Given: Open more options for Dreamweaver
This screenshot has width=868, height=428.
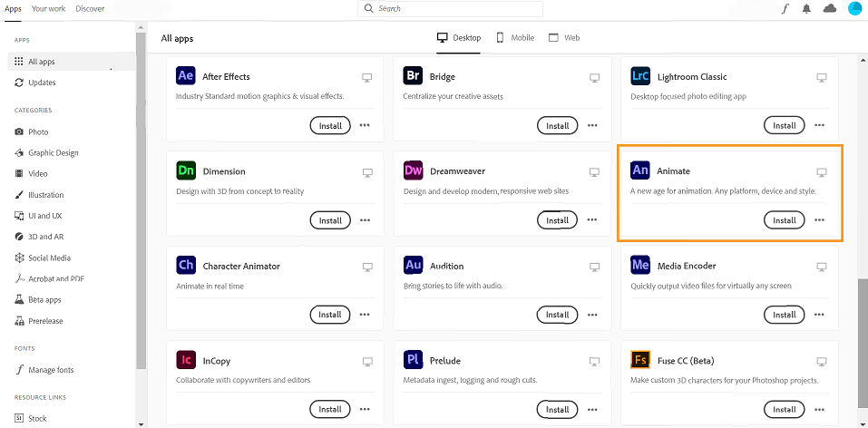Looking at the screenshot, I should click(592, 219).
